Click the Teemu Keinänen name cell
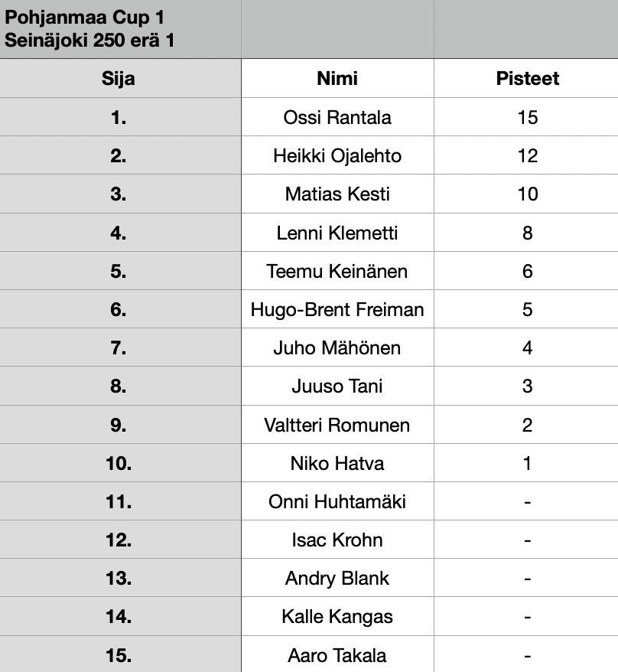 (337, 270)
